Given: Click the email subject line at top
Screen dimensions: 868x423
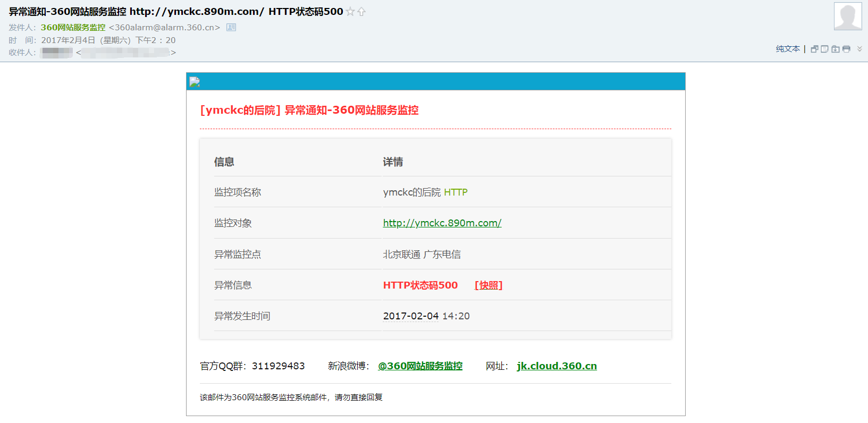Looking at the screenshot, I should (176, 12).
